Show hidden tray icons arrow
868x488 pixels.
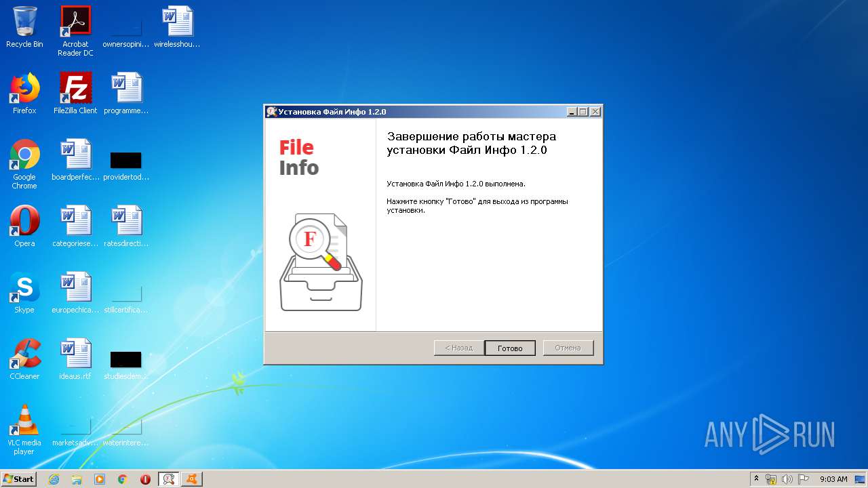pyautogui.click(x=757, y=479)
